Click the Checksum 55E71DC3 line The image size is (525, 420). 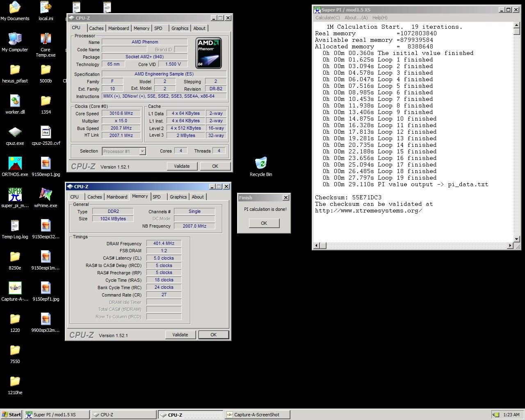[x=348, y=197]
